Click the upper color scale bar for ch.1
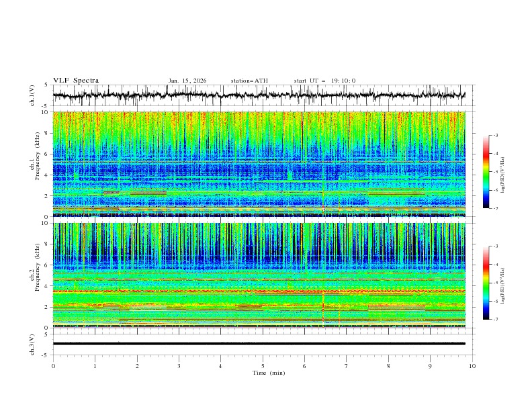The image size is (532, 411). [x=486, y=172]
